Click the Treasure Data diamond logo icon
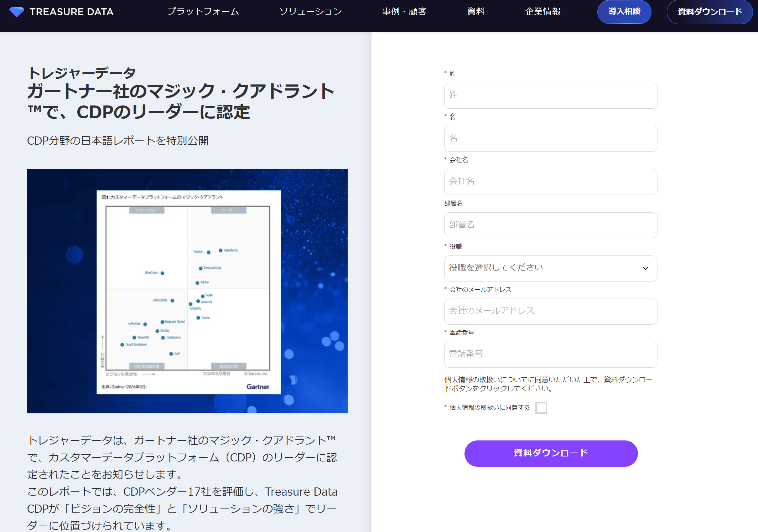 (17, 12)
